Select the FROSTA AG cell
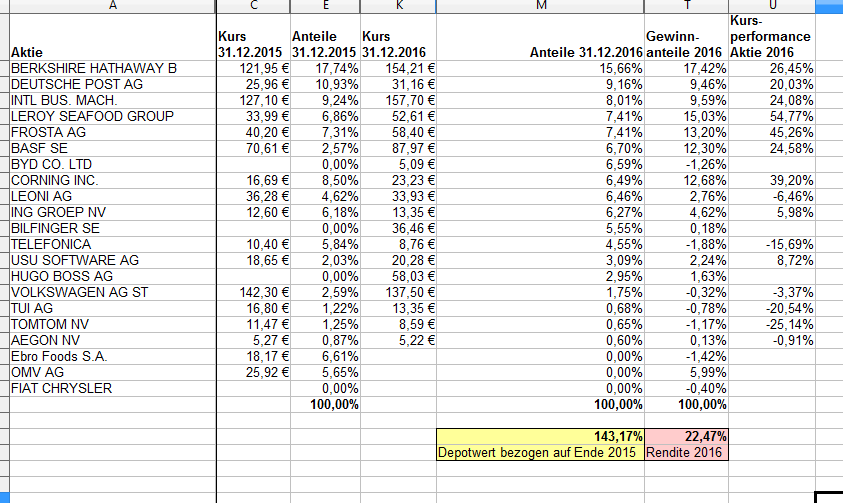843x503 pixels. pos(112,132)
